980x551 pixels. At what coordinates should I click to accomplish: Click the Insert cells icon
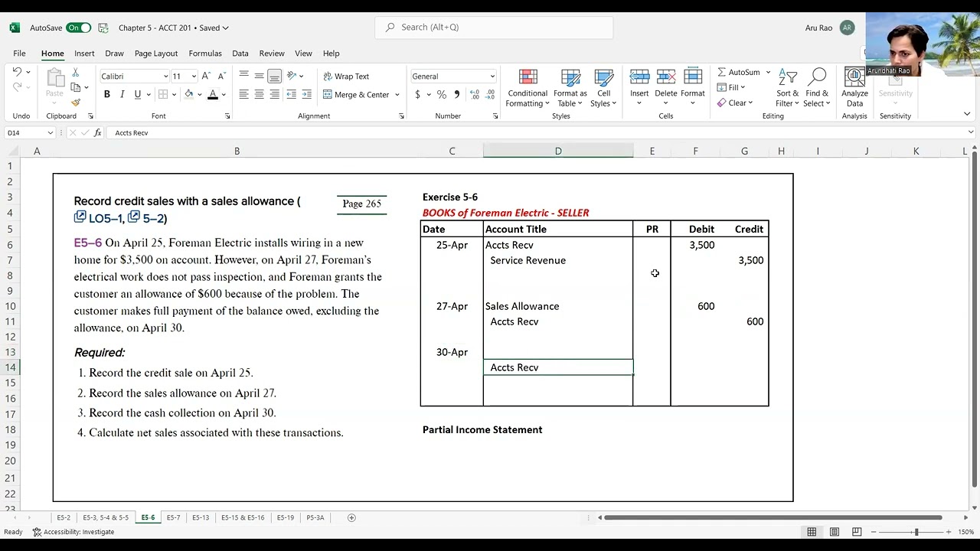[639, 77]
